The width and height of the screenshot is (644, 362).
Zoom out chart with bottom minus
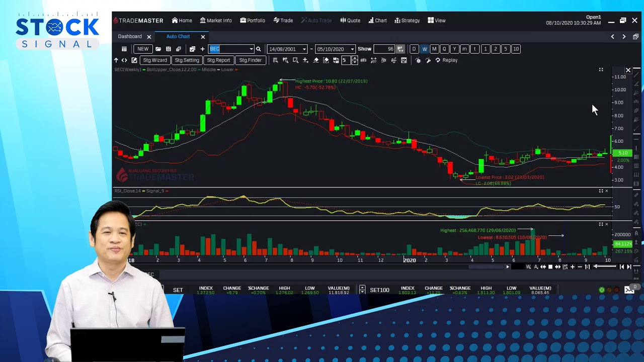[580, 267]
